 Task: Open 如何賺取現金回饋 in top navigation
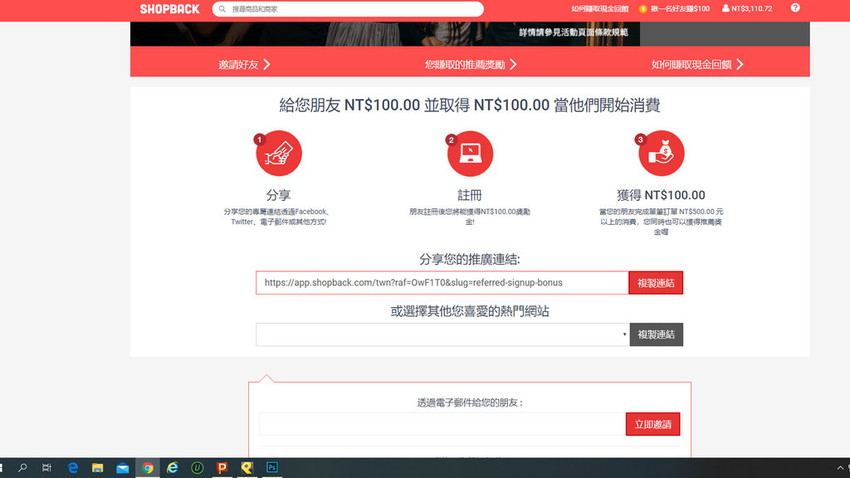coord(598,9)
